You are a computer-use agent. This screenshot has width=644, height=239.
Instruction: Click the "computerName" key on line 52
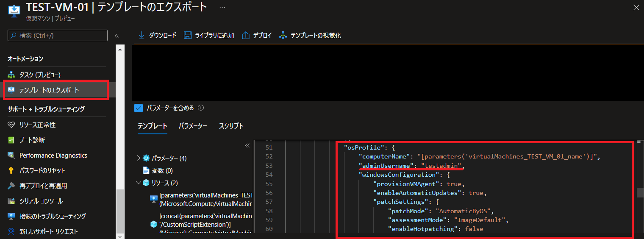[384, 156]
